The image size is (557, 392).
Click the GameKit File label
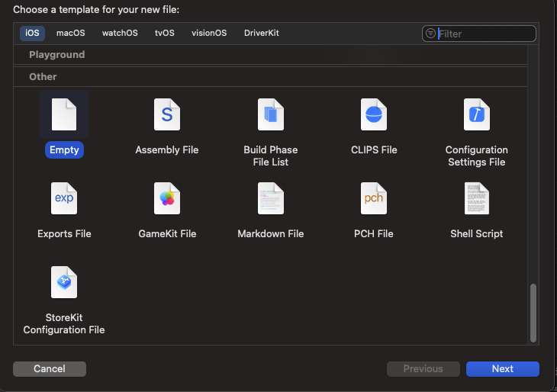[167, 233]
